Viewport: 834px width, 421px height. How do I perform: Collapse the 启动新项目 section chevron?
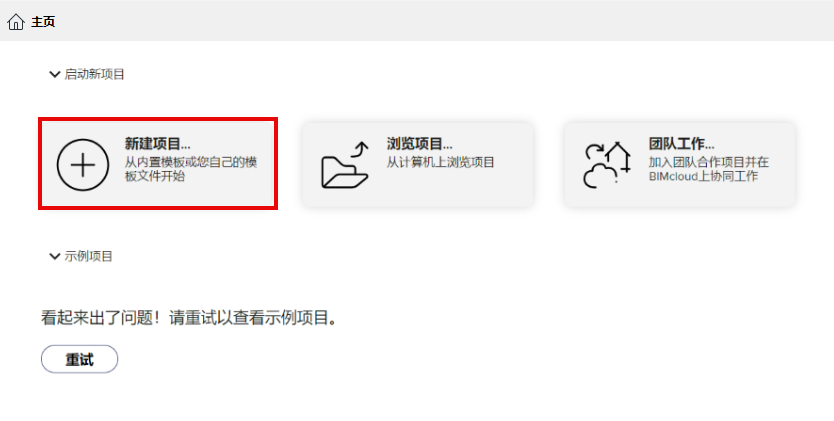(54, 74)
